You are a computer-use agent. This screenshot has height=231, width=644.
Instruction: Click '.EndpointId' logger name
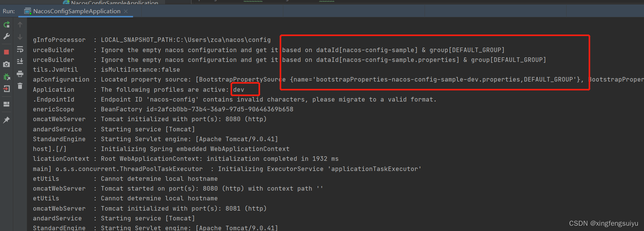click(54, 100)
